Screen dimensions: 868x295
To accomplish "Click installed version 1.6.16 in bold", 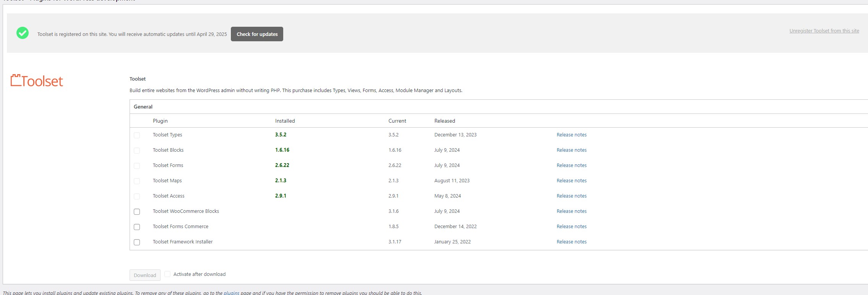I will pos(282,150).
